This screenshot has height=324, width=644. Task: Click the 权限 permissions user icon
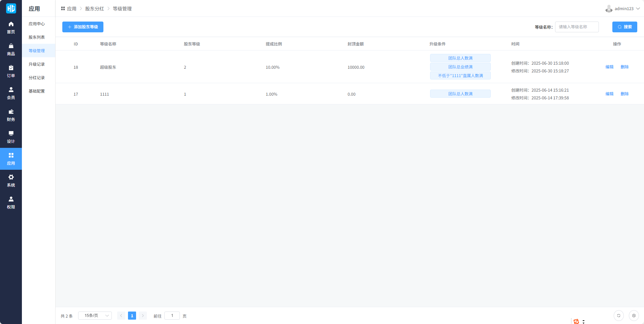[11, 199]
